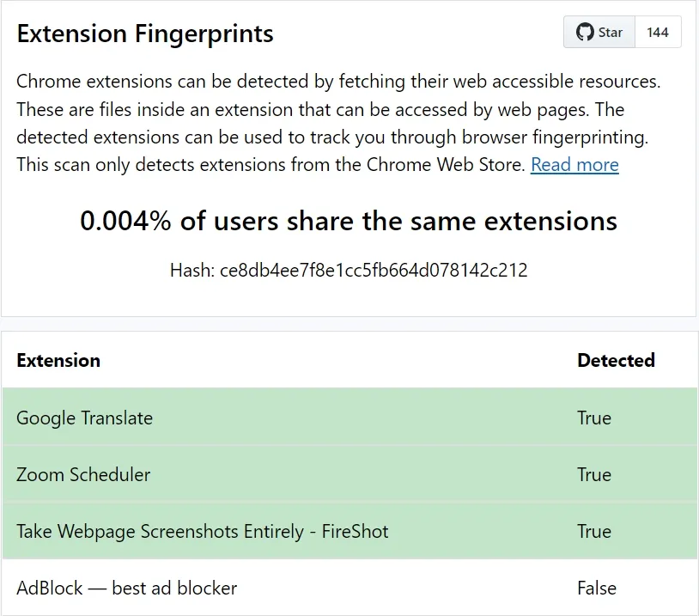Click the Extension Fingerprints heading
Screen dimensions: 699x616
click(x=145, y=34)
